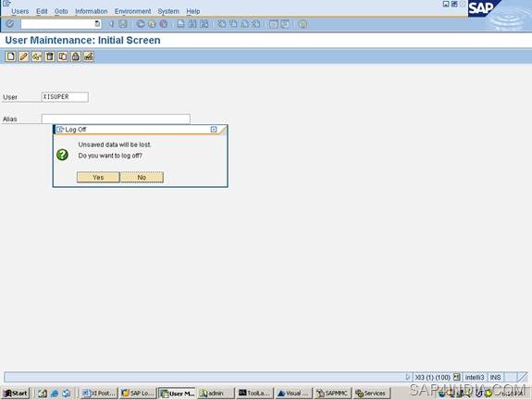Open the command field history dropdown
532x400 pixels.
pos(97,24)
